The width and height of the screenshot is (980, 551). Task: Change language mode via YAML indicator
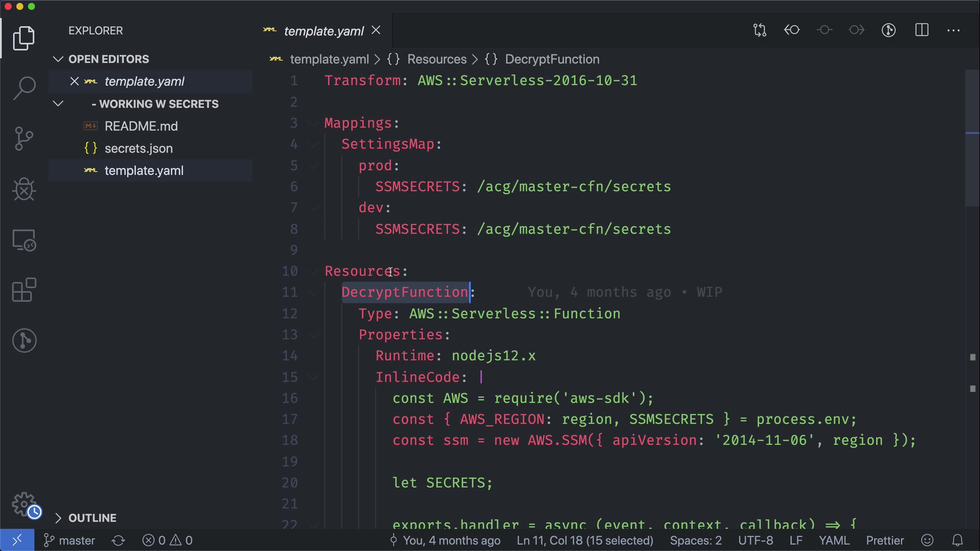pos(834,540)
